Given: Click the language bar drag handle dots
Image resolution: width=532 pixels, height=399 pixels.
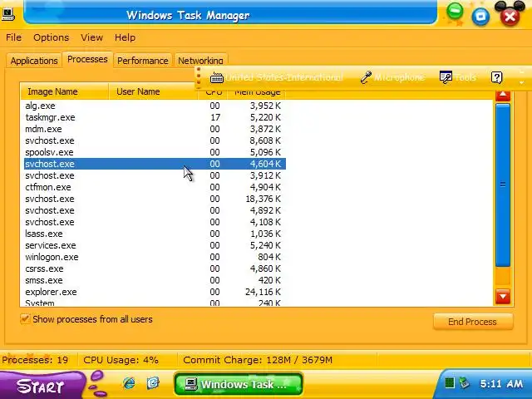Looking at the screenshot, I should point(199,76).
